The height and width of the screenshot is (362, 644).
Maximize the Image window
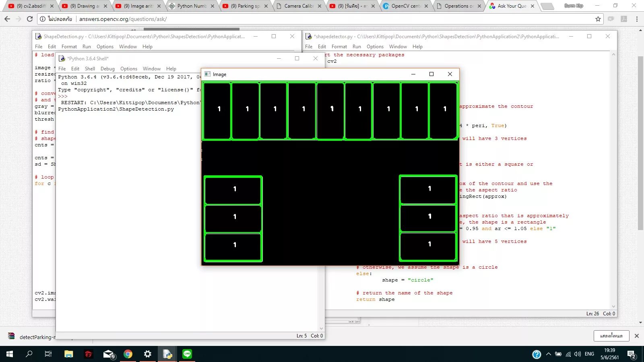point(431,74)
